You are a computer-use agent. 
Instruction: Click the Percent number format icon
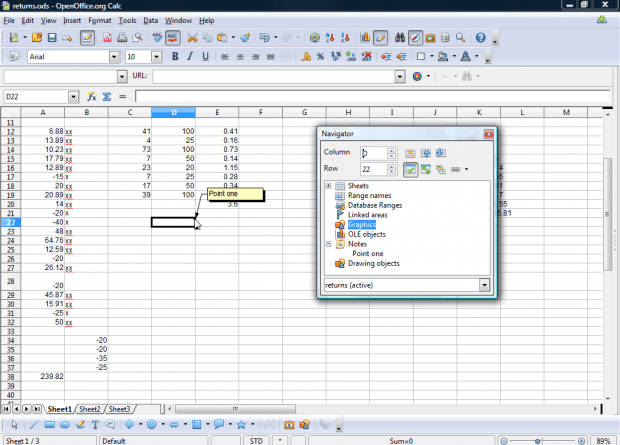tap(321, 57)
